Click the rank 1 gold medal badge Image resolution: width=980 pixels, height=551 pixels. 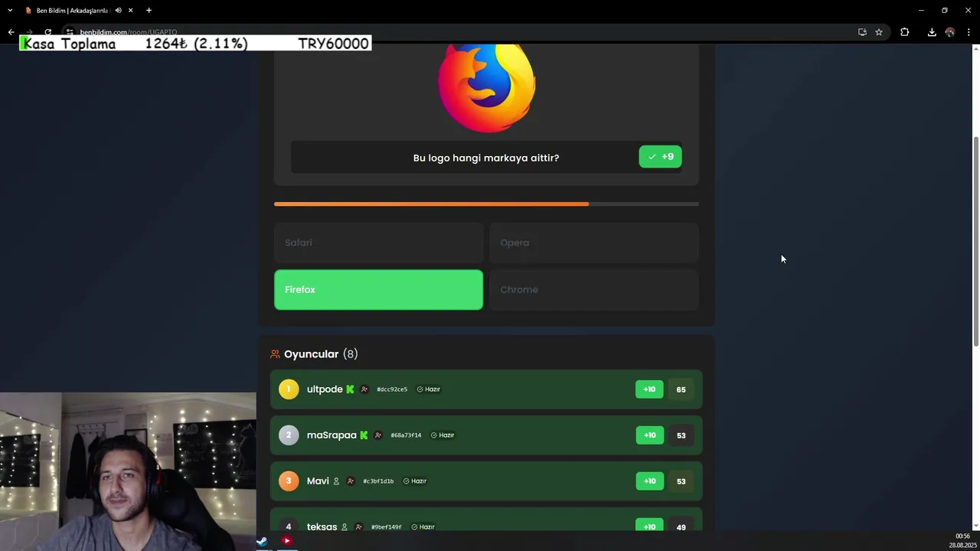pos(289,390)
